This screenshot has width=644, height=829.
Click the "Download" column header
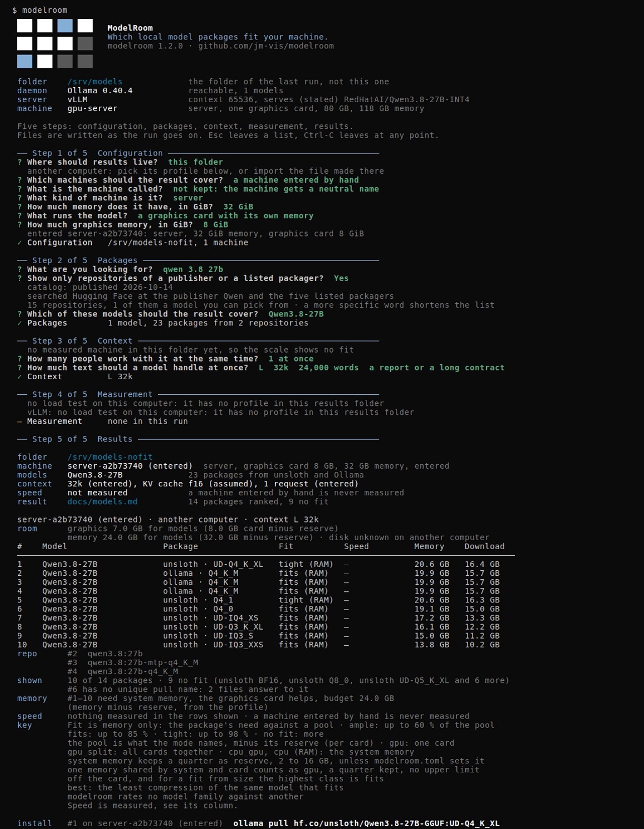click(x=485, y=546)
